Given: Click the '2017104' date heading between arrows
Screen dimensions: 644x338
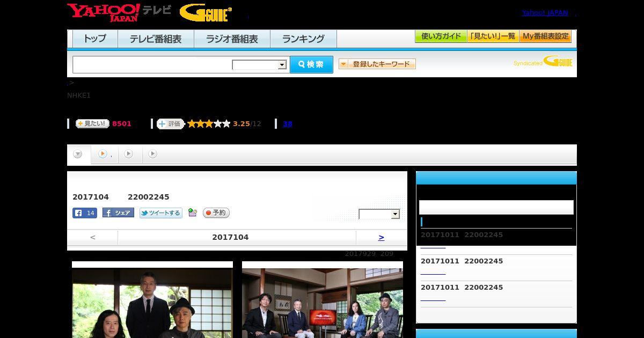Looking at the screenshot, I should [x=230, y=237].
